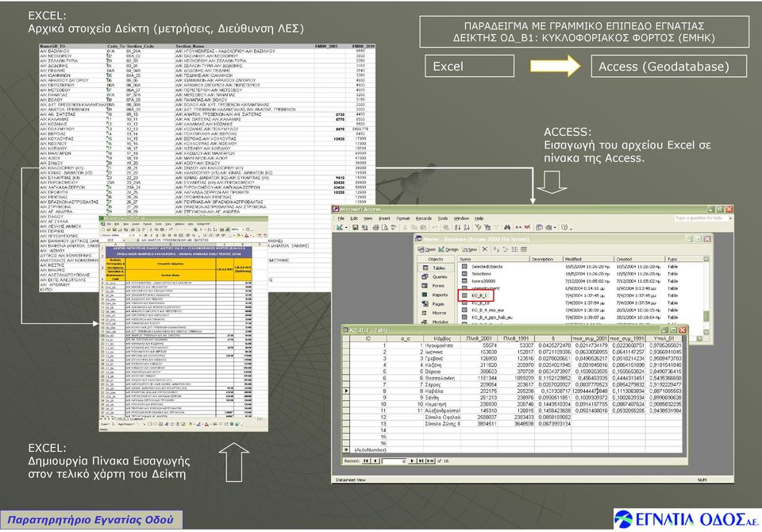The height and width of the screenshot is (532, 762).
Task: Click the Save icon in Access toolbar
Action: (356, 228)
